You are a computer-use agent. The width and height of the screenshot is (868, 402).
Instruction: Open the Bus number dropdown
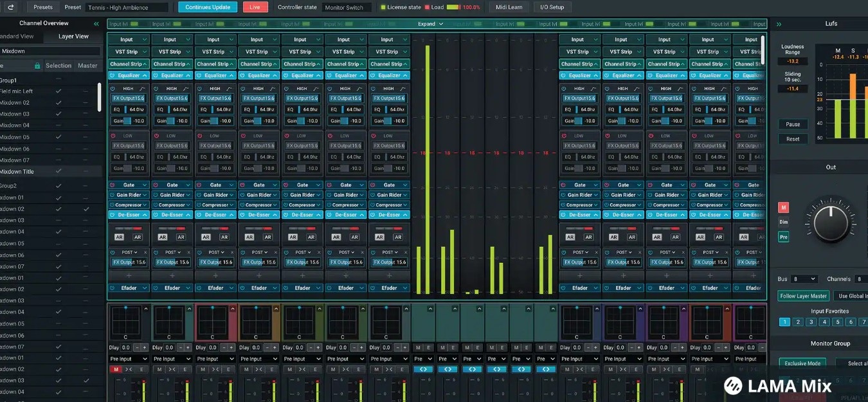click(804, 279)
